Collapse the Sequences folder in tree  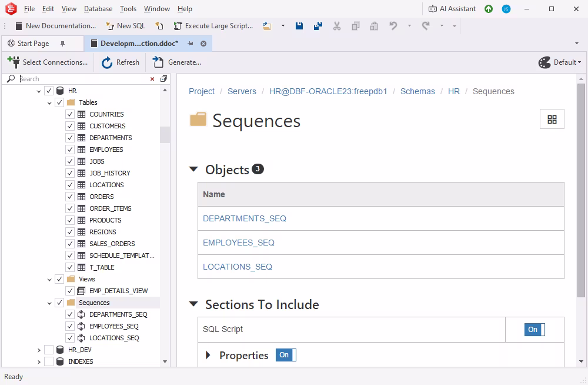pos(49,303)
